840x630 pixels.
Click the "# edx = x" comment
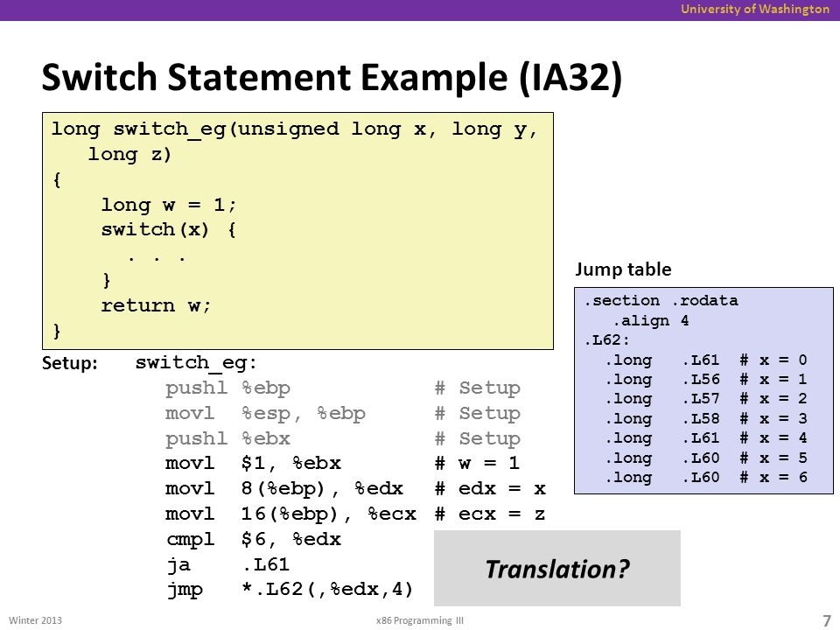tap(490, 488)
